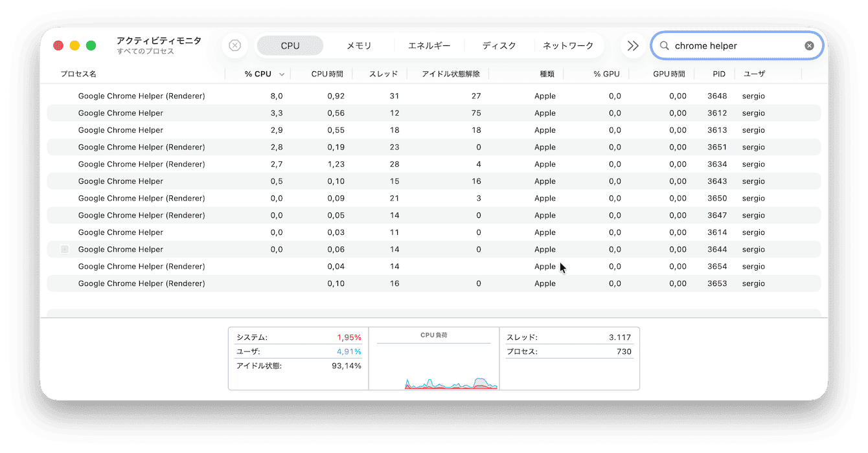Image resolution: width=868 pixels, height=453 pixels.
Task: Click the ユーザ 4,91% statistic
Action: (x=299, y=351)
